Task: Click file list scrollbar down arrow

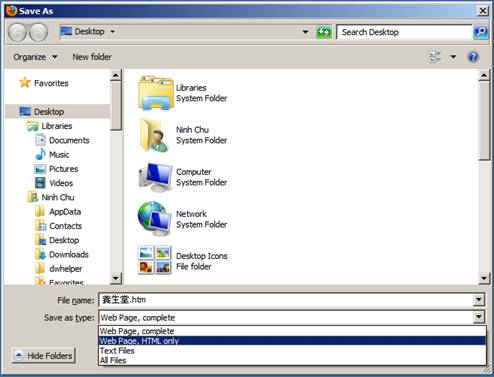Action: [x=484, y=278]
